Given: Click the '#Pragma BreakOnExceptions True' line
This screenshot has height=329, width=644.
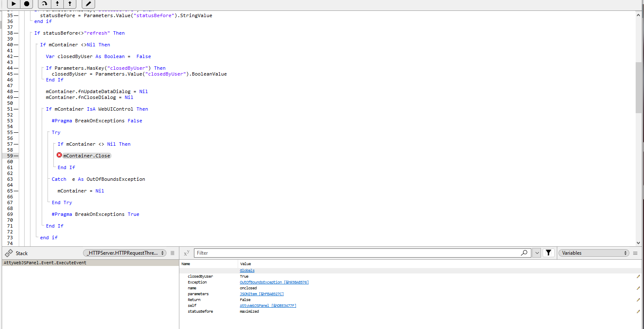Looking at the screenshot, I should (96, 214).
